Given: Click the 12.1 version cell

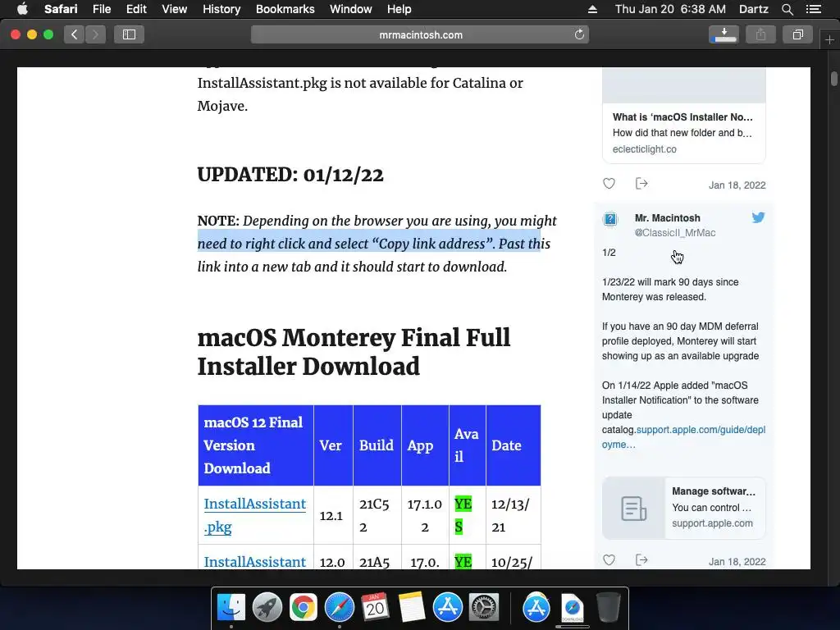Looking at the screenshot, I should [331, 515].
